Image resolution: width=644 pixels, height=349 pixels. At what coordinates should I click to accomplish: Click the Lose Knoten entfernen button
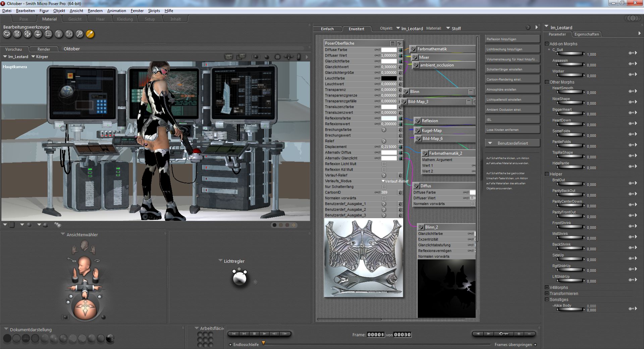pos(512,130)
